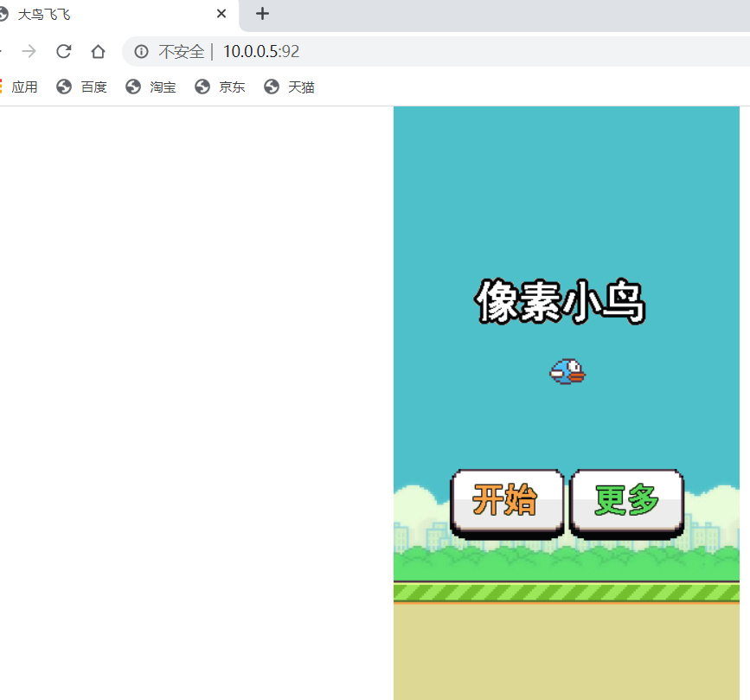
Task: Open the 应用 apps bookmark
Action: [x=20, y=87]
